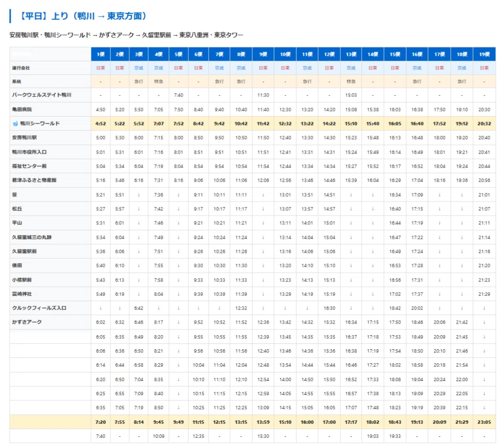Select the 5便 column header
504x447 pixels.
[178, 54]
